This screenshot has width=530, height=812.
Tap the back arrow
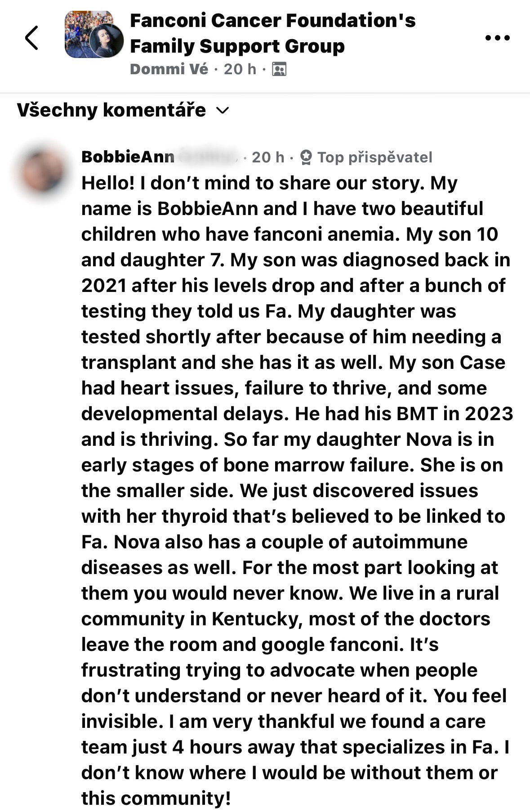(x=31, y=37)
